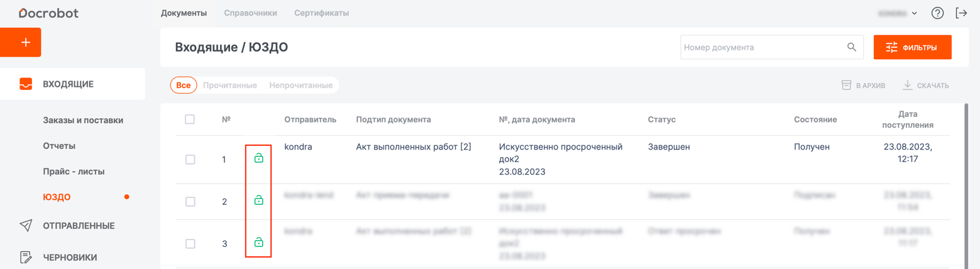980x269 pixels.
Task: Click the green lock icon in row 1
Action: pos(258,158)
